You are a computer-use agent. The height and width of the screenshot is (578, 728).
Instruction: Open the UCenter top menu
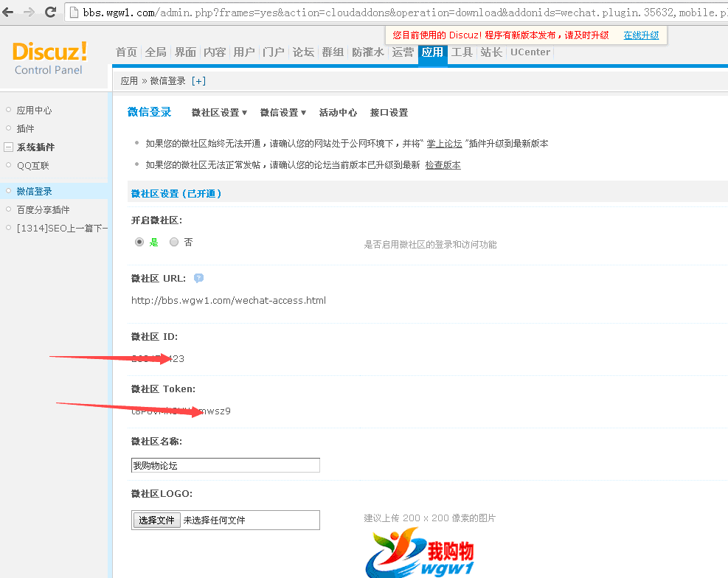point(530,52)
